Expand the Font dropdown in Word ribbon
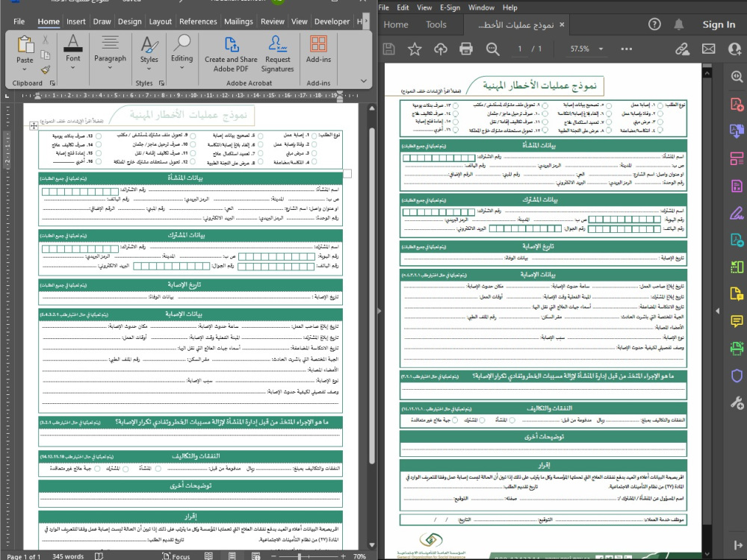This screenshot has height=560, width=747. point(73,67)
